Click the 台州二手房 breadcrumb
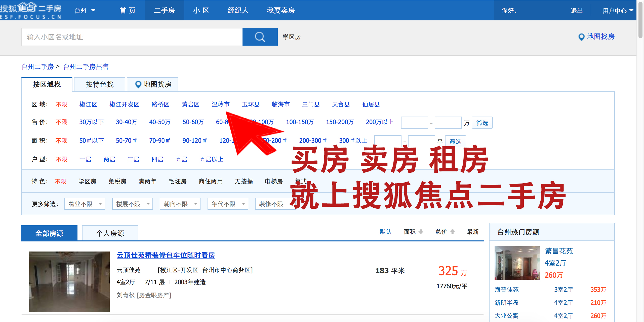644x322 pixels. [37, 67]
